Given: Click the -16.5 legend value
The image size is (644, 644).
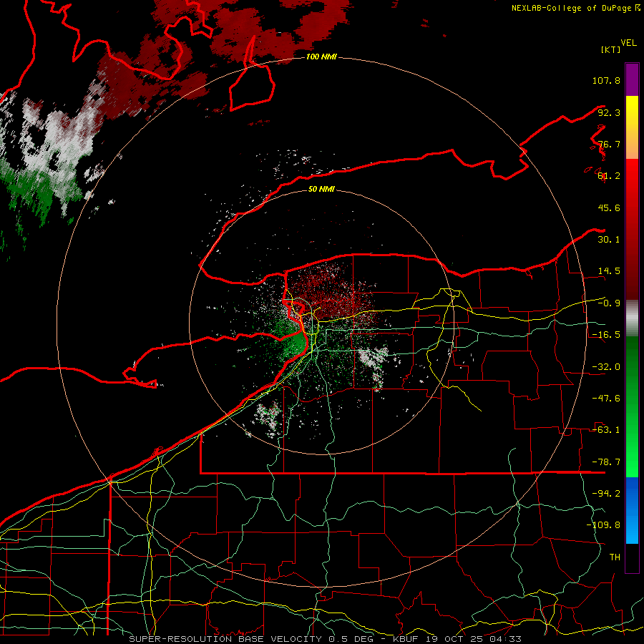Looking at the screenshot, I should point(606,335).
